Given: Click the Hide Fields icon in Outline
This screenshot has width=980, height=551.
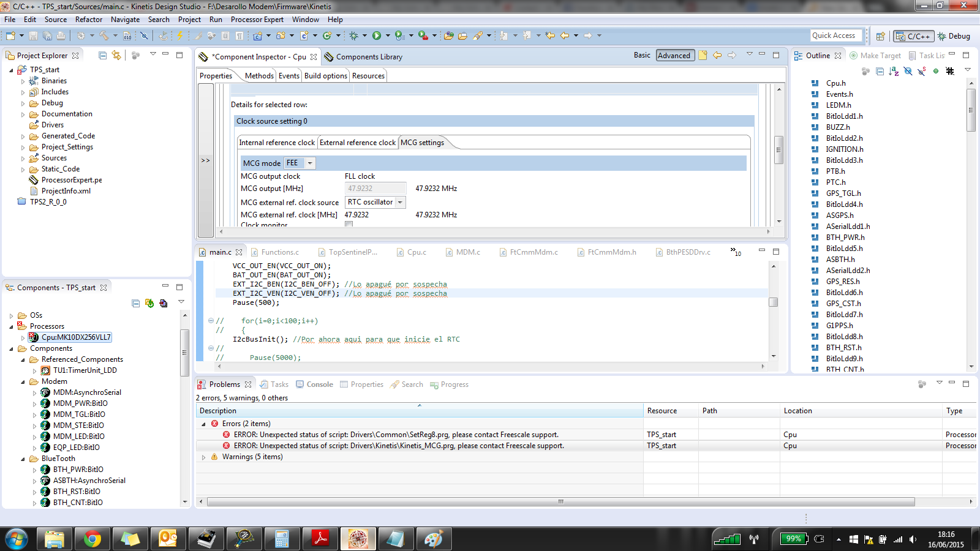Looking at the screenshot, I should pos(908,71).
